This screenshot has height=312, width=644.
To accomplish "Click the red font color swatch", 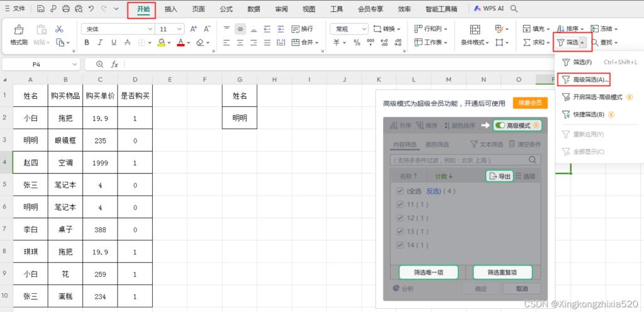I will point(180,43).
